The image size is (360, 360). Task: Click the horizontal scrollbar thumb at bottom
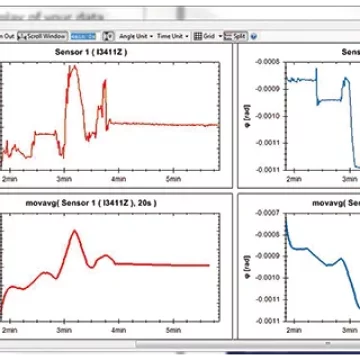(247, 344)
